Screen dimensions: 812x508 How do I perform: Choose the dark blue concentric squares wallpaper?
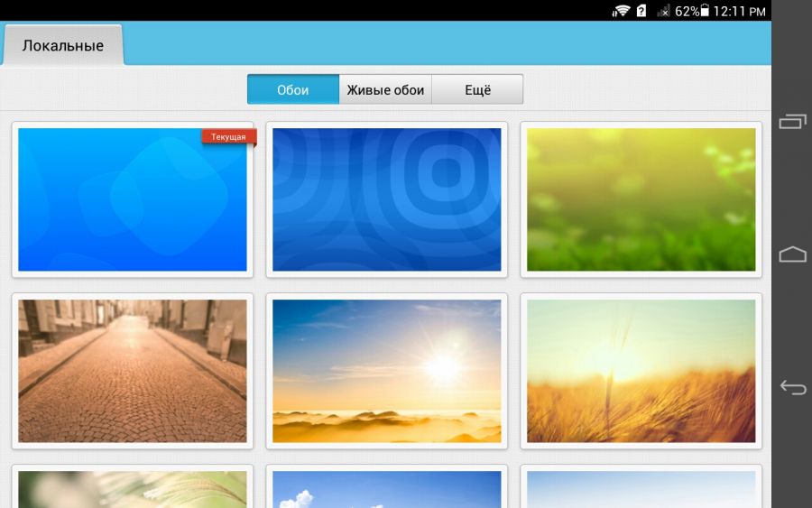coord(387,199)
